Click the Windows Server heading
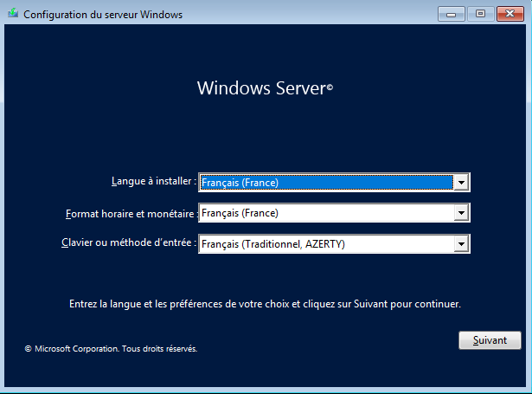 [x=260, y=88]
